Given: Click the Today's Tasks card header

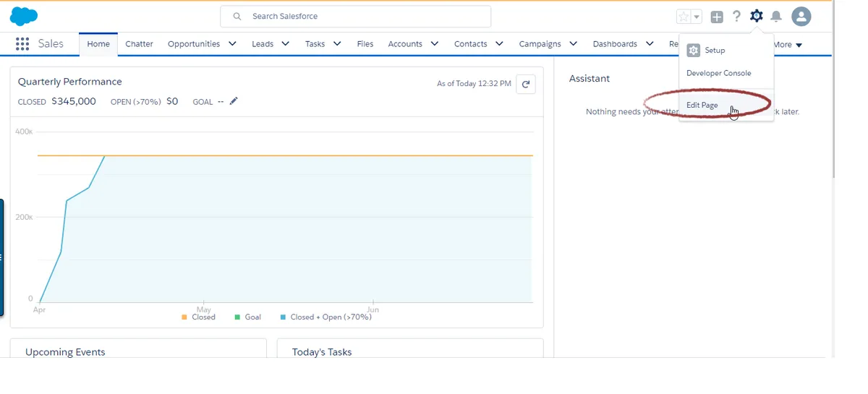Looking at the screenshot, I should click(322, 352).
